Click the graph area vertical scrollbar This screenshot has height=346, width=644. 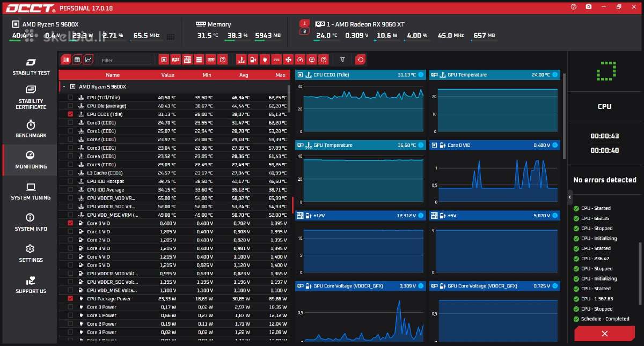(564, 115)
